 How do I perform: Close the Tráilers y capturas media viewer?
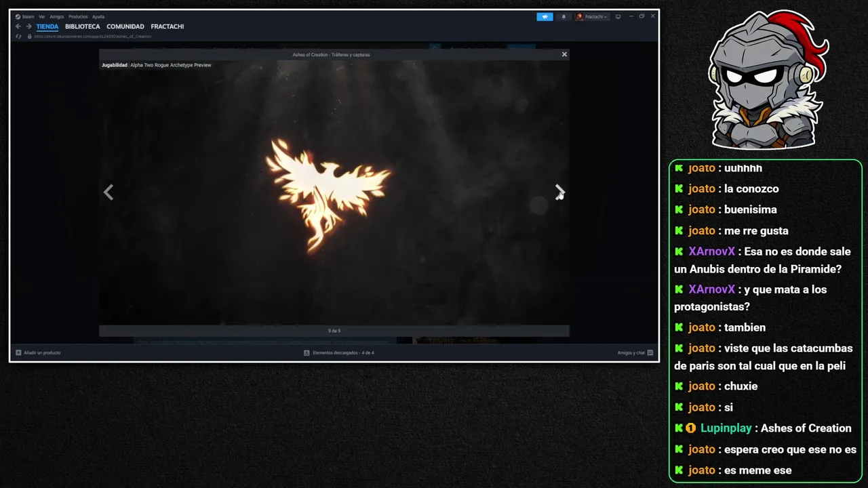564,54
